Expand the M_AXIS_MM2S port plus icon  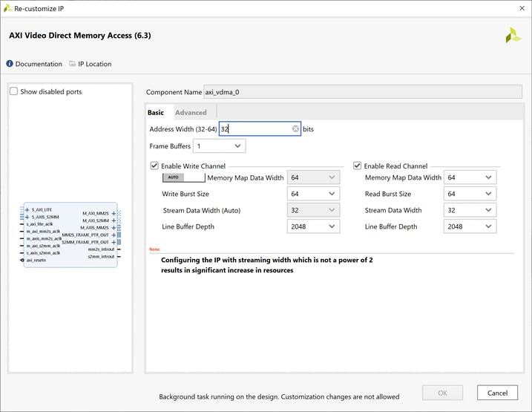click(x=114, y=228)
